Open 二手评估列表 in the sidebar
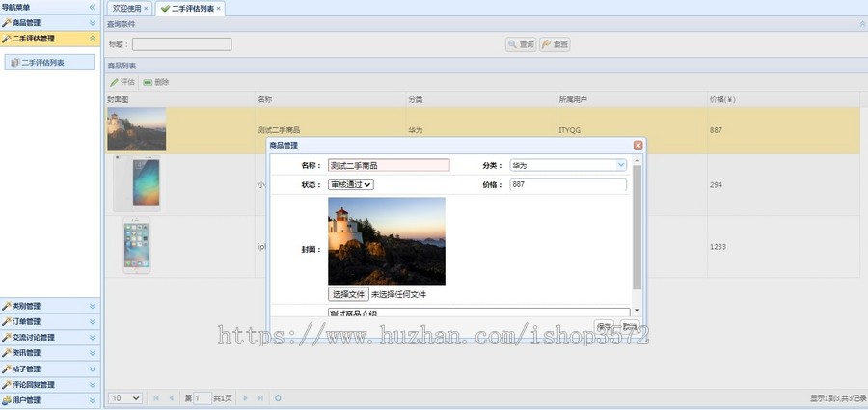The height and width of the screenshot is (410, 868). coord(49,63)
